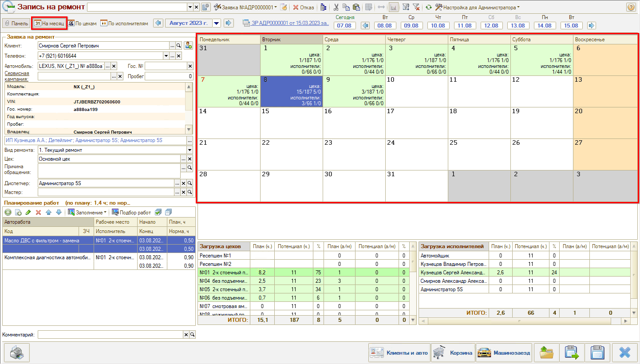
Task: Click the tree structure icon in toolbar
Action: click(x=324, y=7)
